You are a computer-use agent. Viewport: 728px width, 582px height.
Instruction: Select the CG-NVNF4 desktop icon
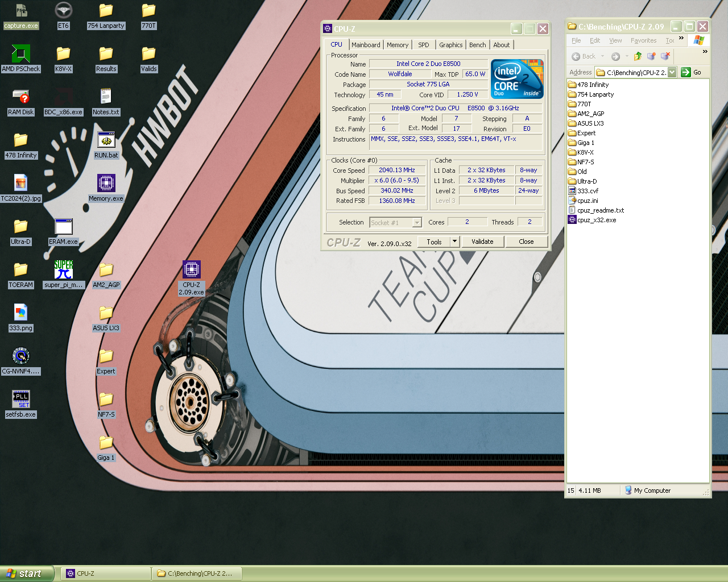(x=21, y=361)
